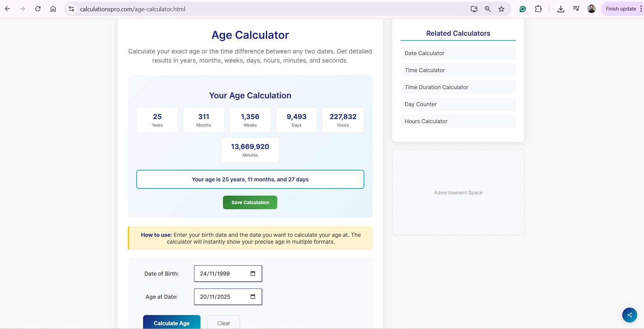Viewport: 644px width, 329px height.
Task: Click the floating share button
Action: pos(629,315)
